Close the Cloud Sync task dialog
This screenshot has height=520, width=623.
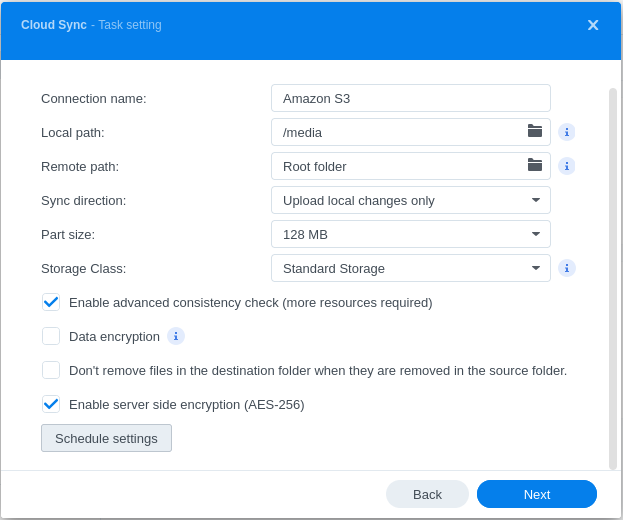[593, 25]
